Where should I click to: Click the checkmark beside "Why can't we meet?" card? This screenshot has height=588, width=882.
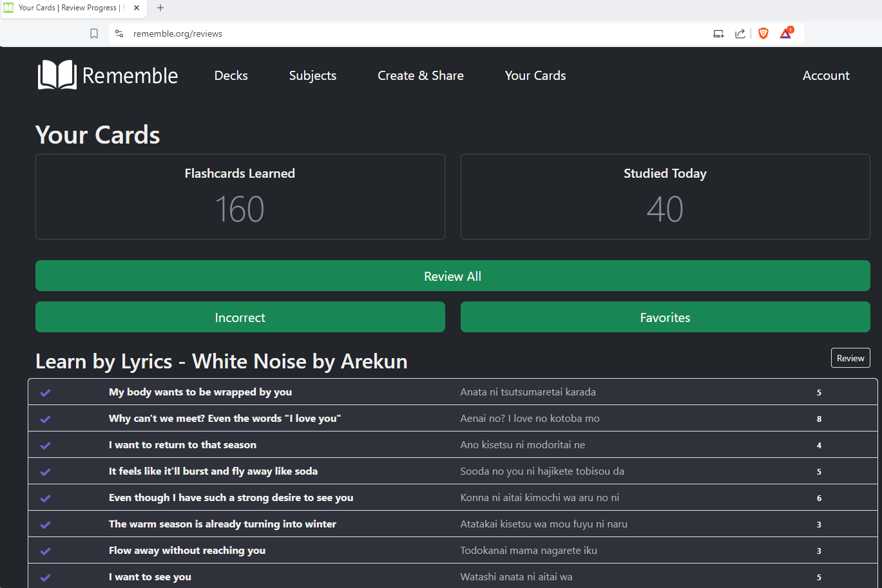(46, 419)
